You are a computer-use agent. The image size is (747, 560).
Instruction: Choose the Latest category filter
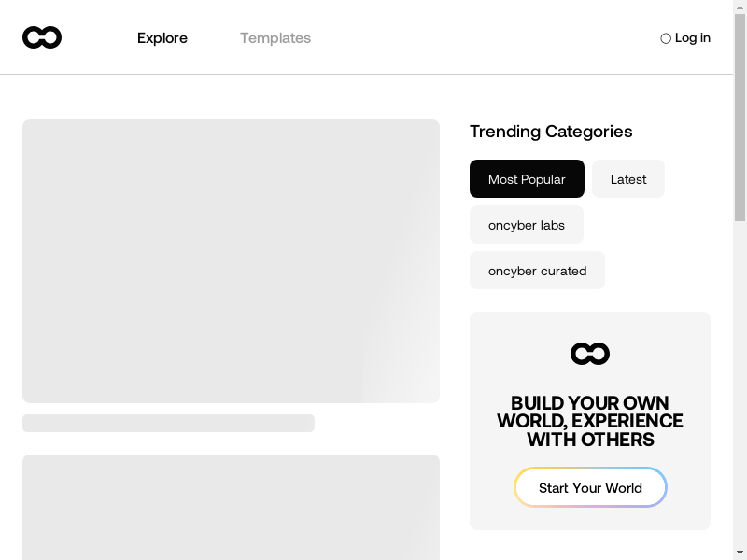tap(628, 179)
